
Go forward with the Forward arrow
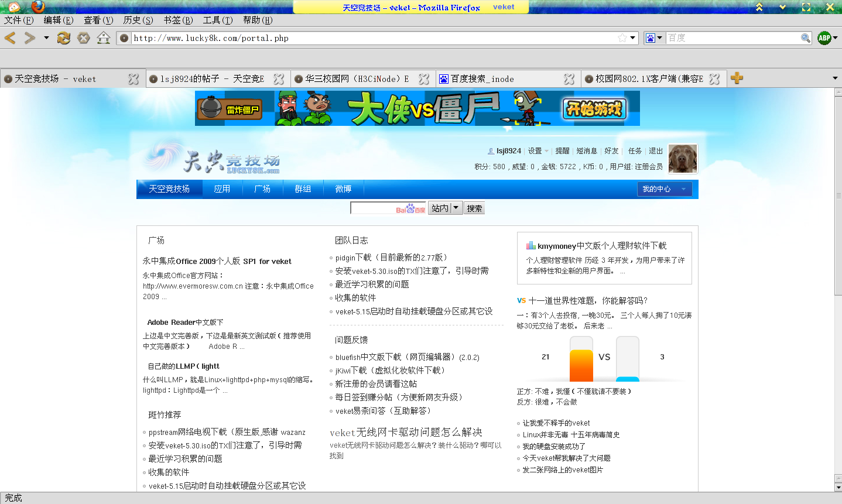(30, 38)
